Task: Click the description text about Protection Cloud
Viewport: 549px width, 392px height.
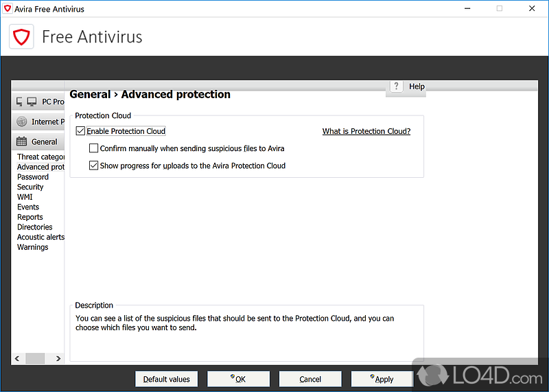Action: (x=235, y=323)
